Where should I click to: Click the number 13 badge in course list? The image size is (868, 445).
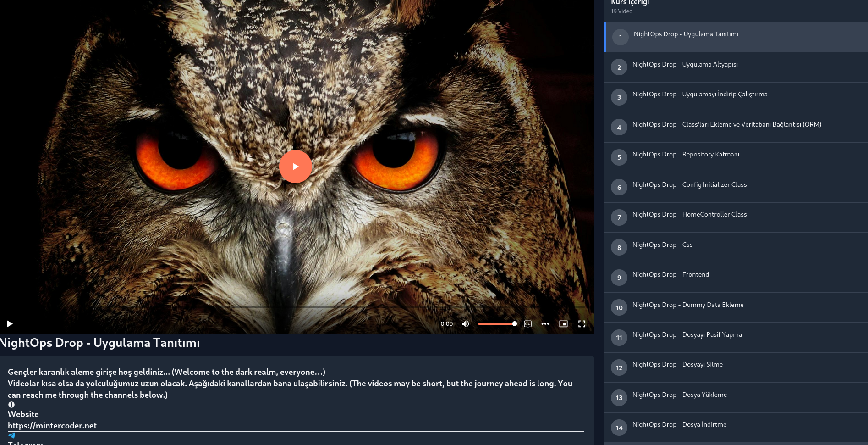[619, 398]
